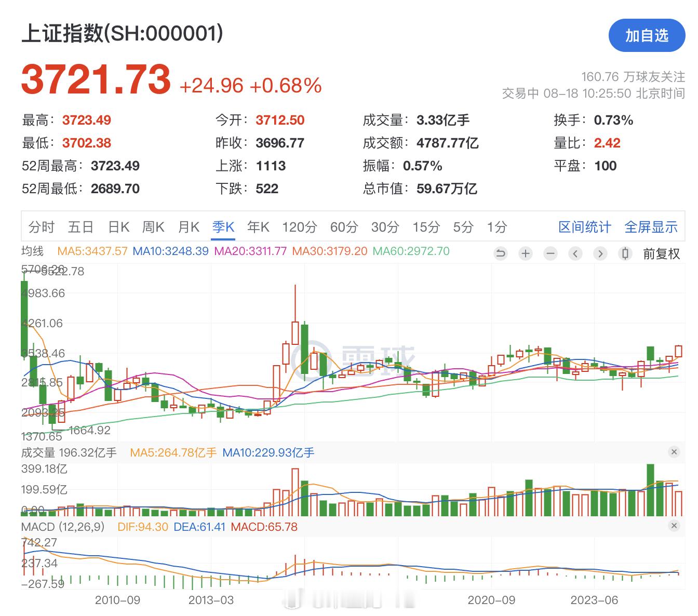Click the 均线 indicator label
The width and height of the screenshot is (698, 616).
pyautogui.click(x=32, y=251)
